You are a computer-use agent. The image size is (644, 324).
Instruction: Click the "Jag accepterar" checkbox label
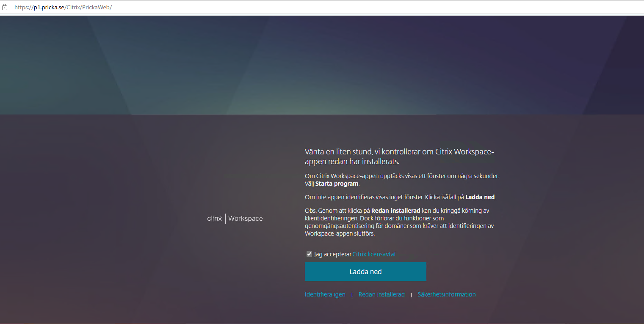[333, 254]
